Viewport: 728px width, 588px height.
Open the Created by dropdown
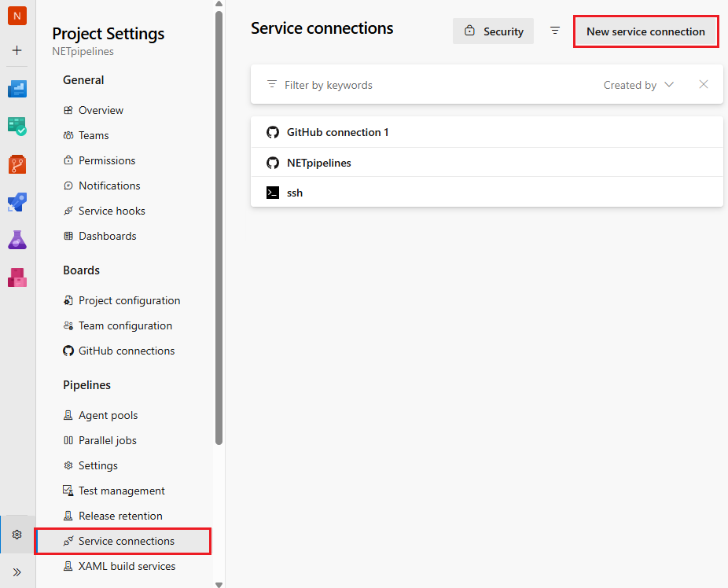tap(638, 84)
